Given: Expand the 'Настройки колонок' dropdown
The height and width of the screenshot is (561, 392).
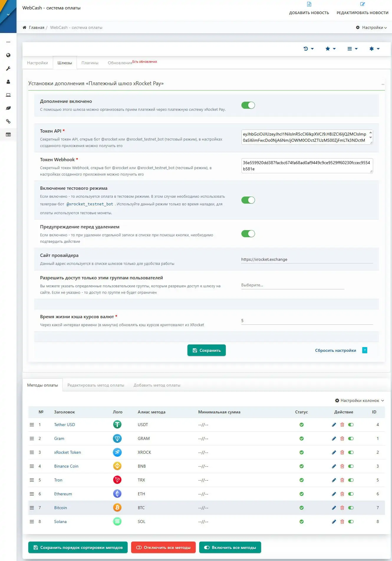Looking at the screenshot, I should click(x=360, y=400).
